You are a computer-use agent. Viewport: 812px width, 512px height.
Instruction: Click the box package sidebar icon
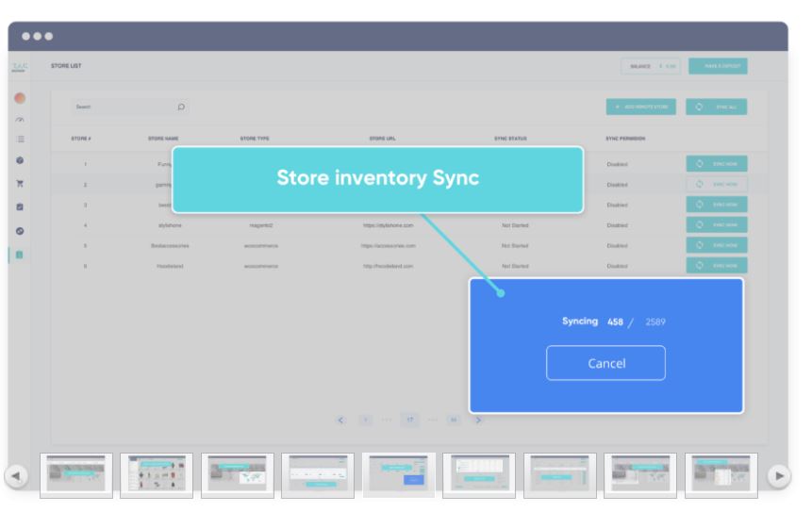coord(20,161)
